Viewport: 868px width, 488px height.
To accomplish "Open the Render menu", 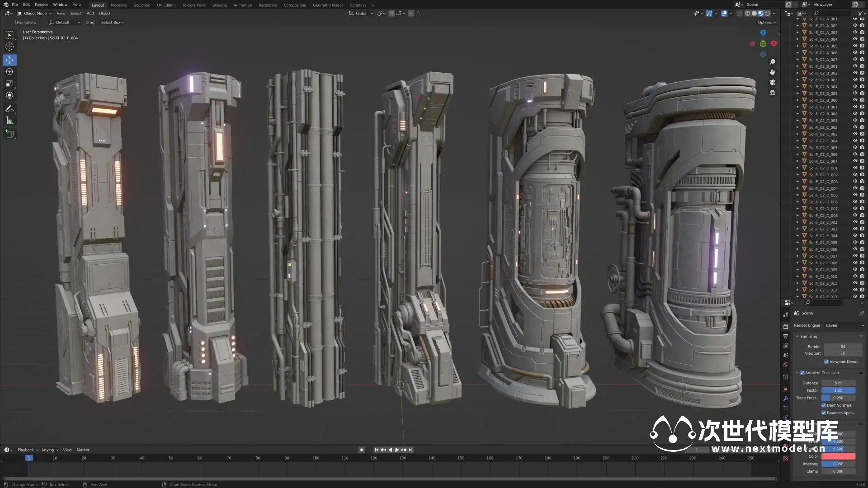I will coord(41,5).
